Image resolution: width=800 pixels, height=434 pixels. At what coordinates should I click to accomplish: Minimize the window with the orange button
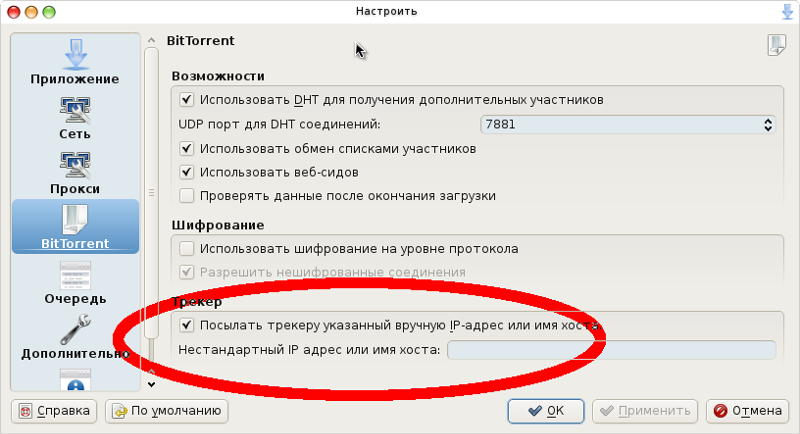click(31, 12)
